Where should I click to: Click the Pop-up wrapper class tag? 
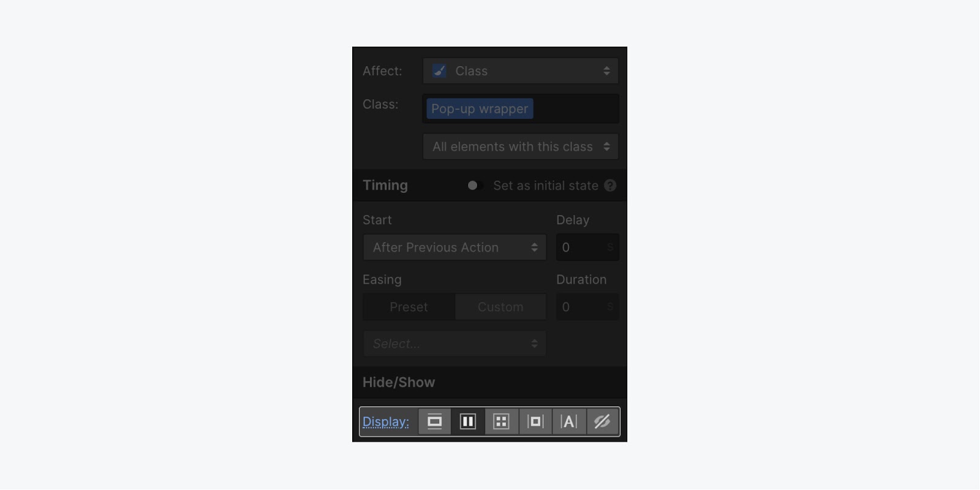point(480,108)
